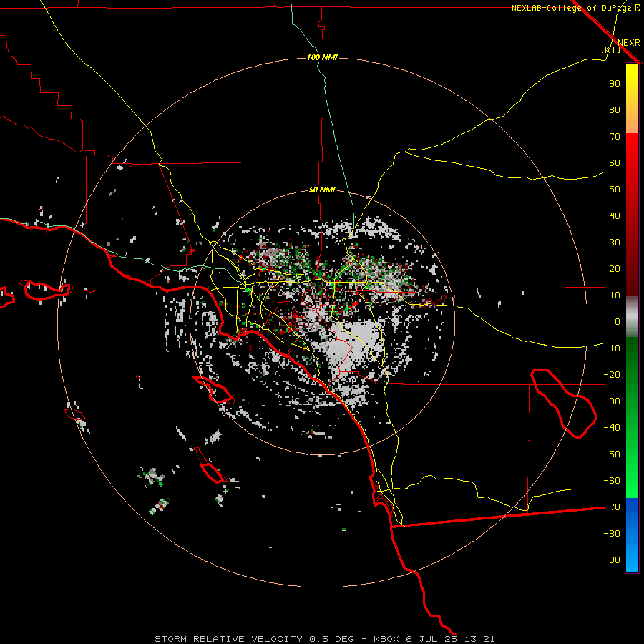644x644 pixels.
Task: Click the '60' color scale label
Action: click(615, 163)
